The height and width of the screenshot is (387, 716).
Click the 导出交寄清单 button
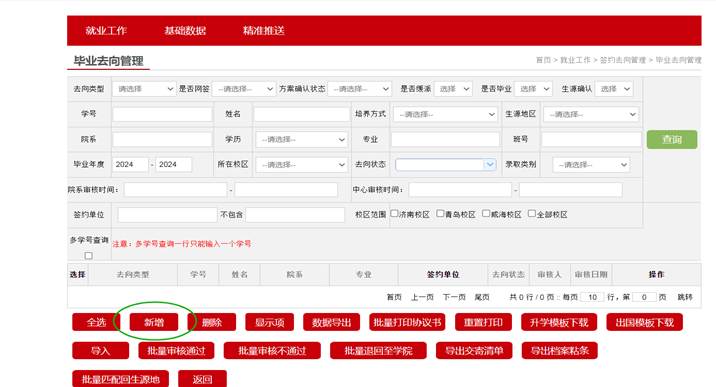point(474,350)
